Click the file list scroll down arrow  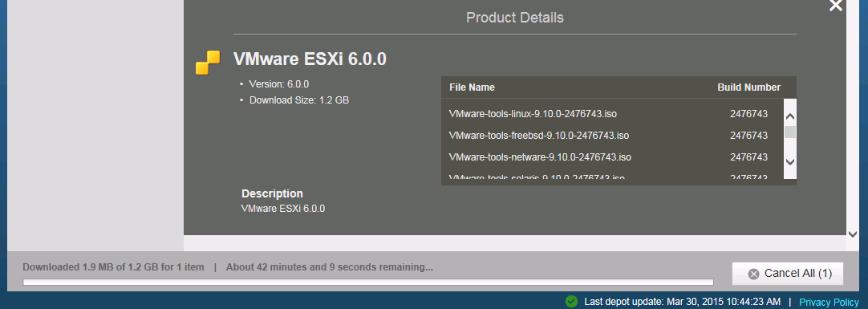coord(790,161)
